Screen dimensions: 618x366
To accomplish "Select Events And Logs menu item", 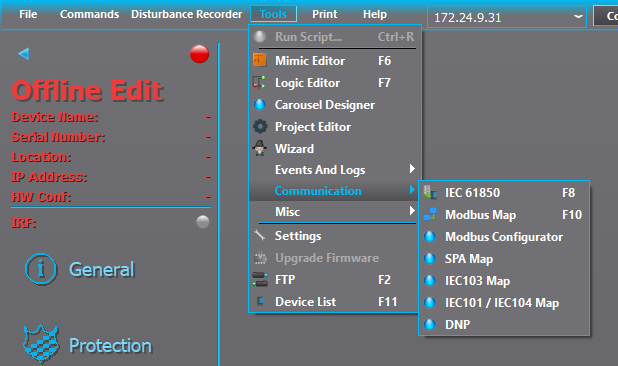I will tap(335, 170).
